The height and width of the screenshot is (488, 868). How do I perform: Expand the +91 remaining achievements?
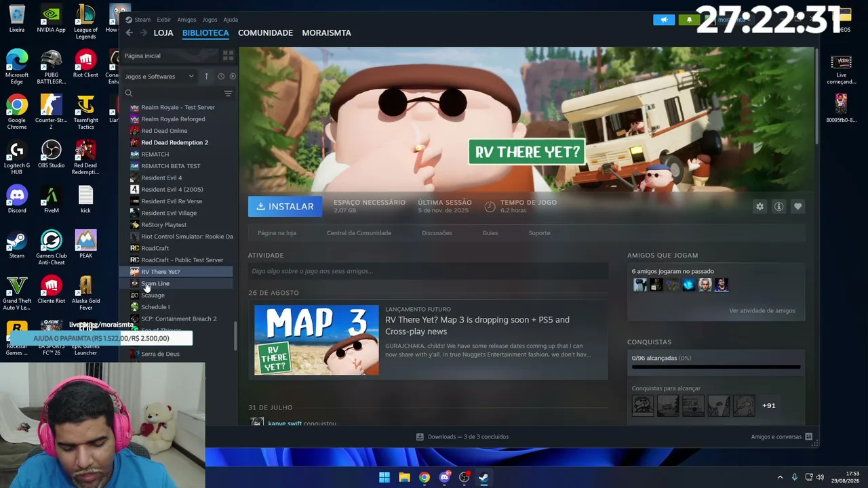[768, 405]
